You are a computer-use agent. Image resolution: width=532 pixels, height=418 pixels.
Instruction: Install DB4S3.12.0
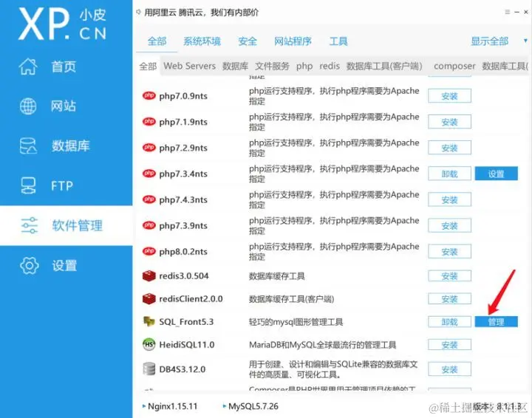[449, 369]
